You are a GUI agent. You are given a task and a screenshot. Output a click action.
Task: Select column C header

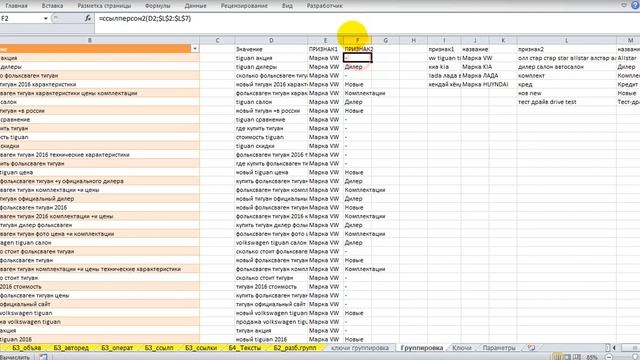pyautogui.click(x=217, y=40)
